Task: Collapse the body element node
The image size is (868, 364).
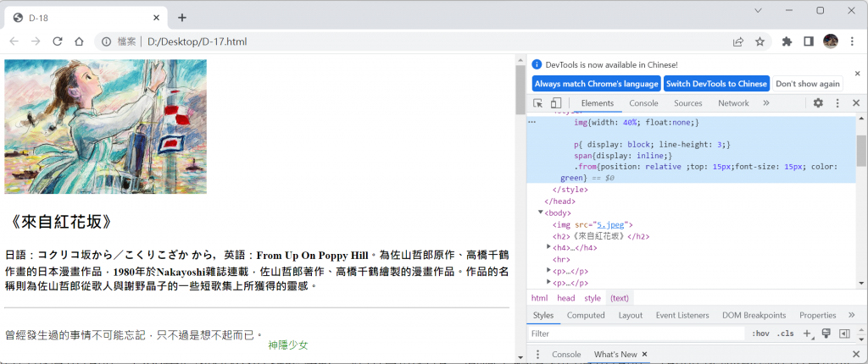Action: pos(541,212)
